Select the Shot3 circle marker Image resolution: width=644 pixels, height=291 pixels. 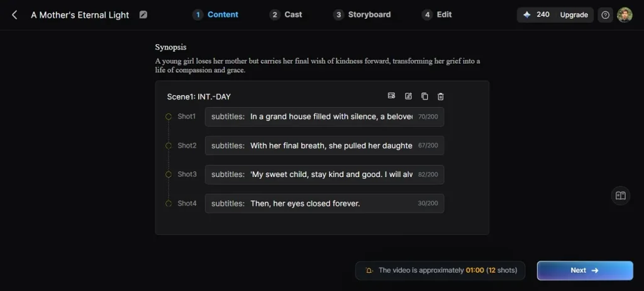pos(169,174)
